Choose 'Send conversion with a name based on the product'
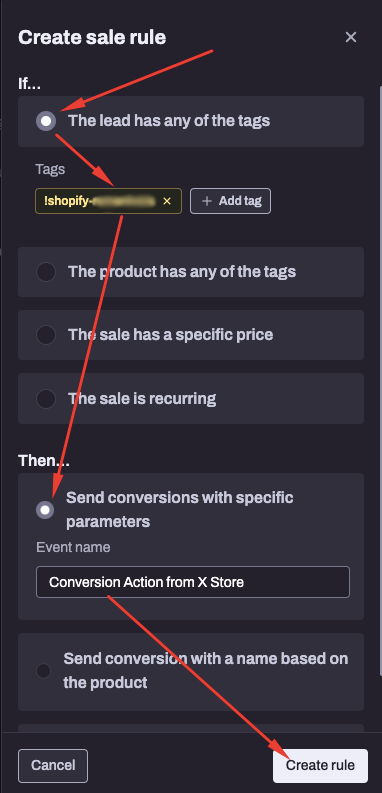 click(x=191, y=672)
